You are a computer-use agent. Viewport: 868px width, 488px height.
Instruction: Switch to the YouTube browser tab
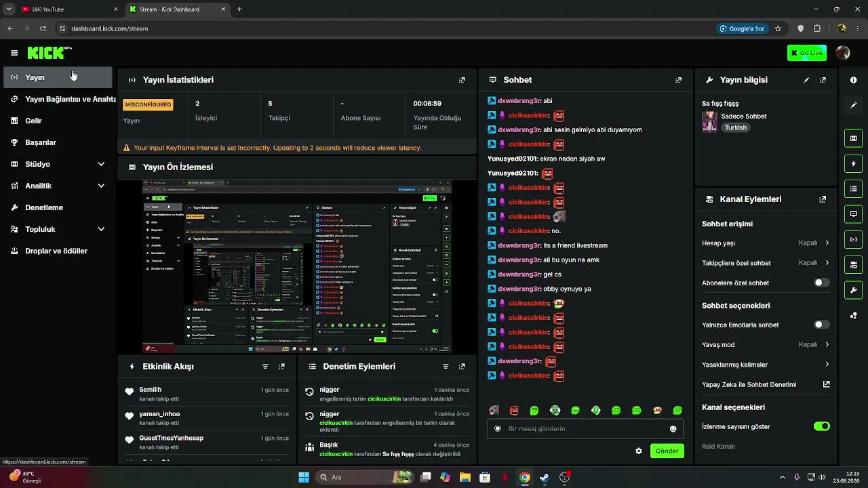point(69,9)
